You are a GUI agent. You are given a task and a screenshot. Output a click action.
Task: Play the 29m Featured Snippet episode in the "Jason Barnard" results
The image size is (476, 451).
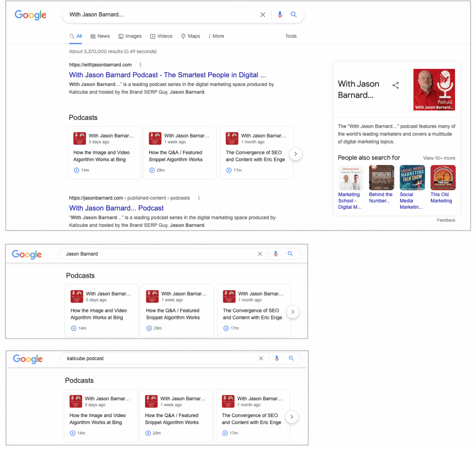coord(149,328)
